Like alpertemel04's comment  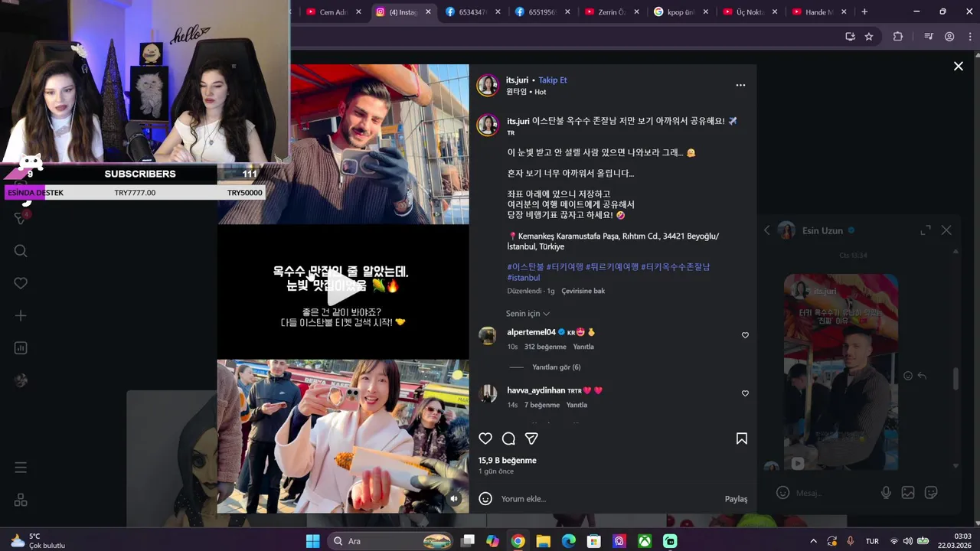pyautogui.click(x=745, y=335)
